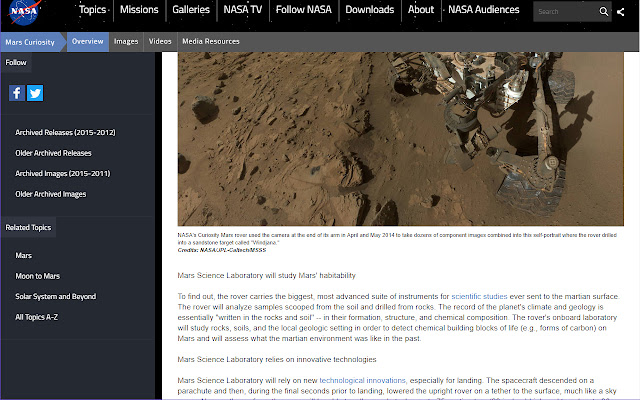
Task: Select the Overview tab
Action: click(87, 42)
